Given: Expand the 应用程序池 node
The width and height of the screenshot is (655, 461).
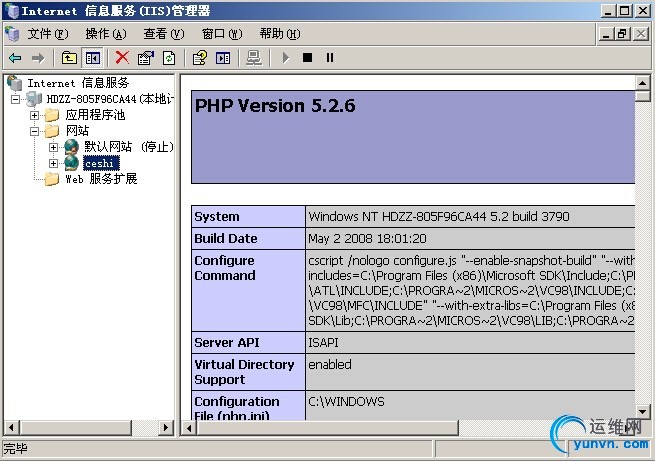Looking at the screenshot, I should tap(35, 115).
